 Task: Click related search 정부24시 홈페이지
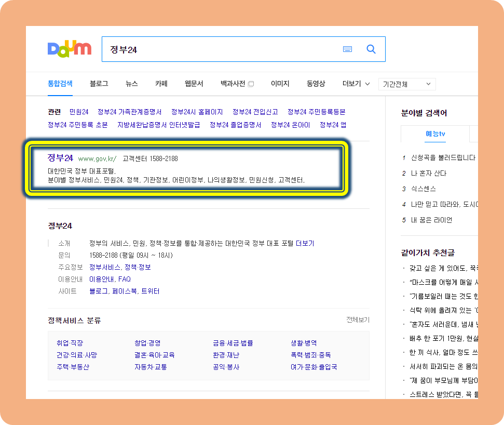click(x=197, y=112)
